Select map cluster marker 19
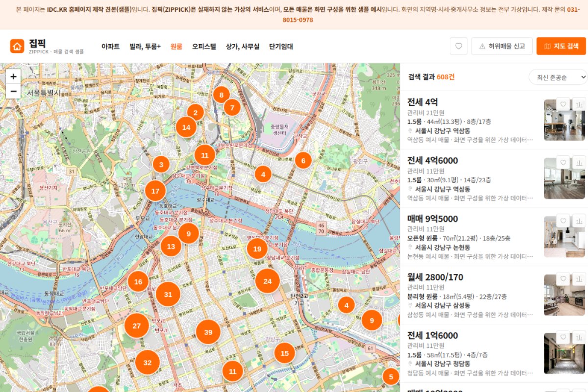 pyautogui.click(x=257, y=249)
